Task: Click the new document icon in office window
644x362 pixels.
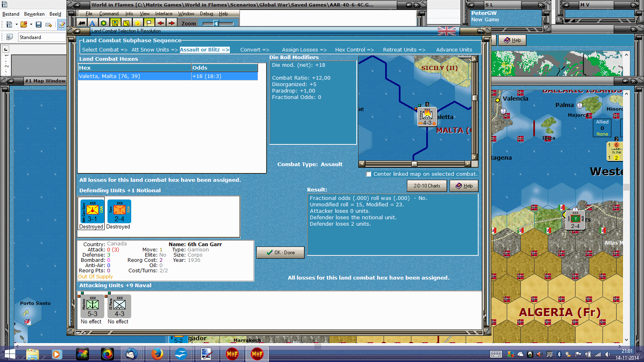Action: point(9,25)
